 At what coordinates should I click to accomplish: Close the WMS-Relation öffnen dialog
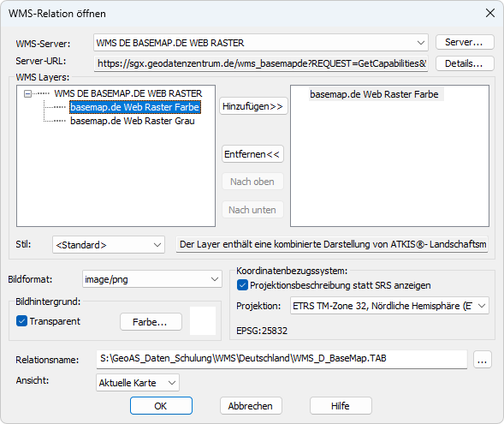[x=489, y=13]
